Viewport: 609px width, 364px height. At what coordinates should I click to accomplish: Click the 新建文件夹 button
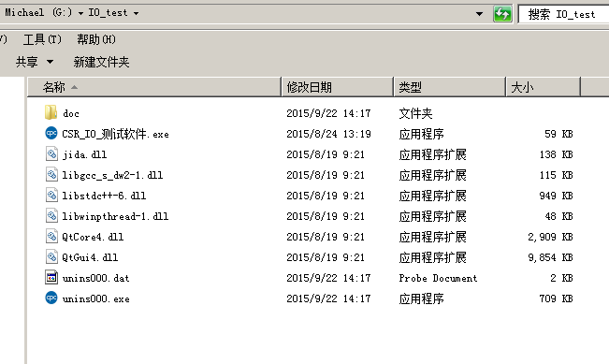[x=101, y=62]
